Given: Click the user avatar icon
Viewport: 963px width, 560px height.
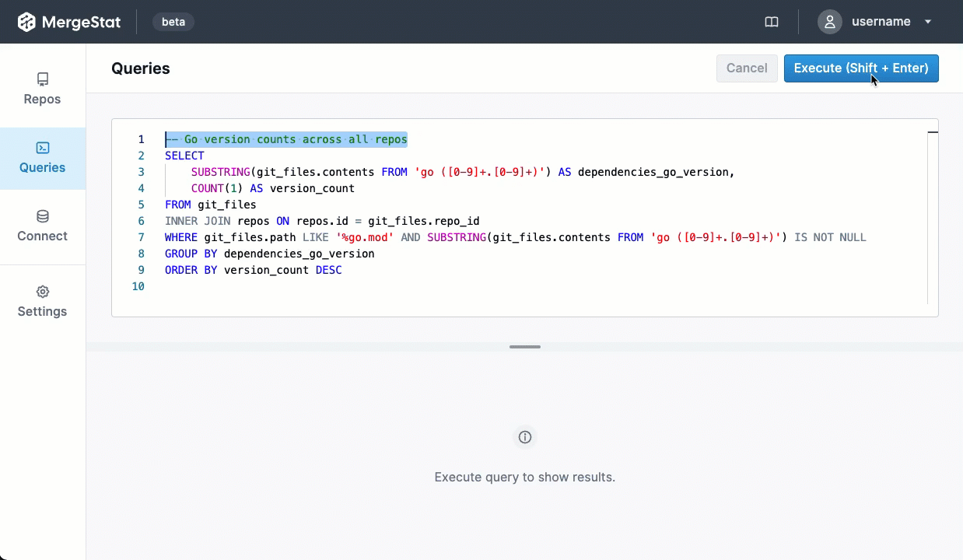Looking at the screenshot, I should [830, 22].
